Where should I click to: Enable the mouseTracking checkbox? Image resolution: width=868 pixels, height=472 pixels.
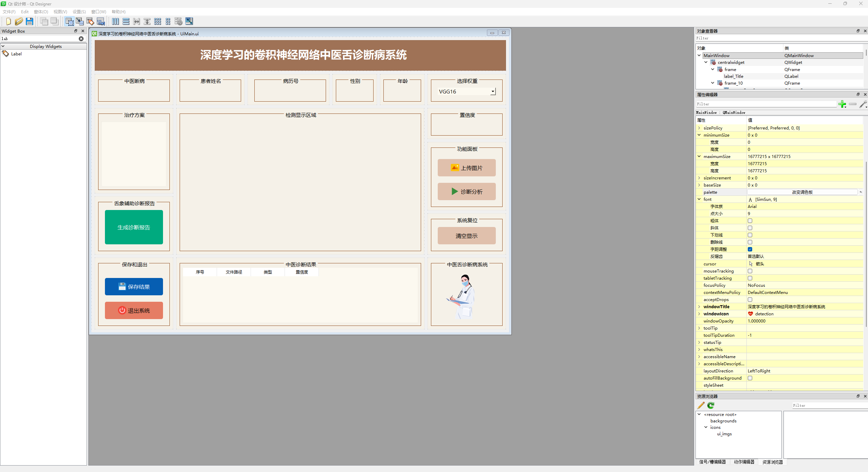(750, 271)
